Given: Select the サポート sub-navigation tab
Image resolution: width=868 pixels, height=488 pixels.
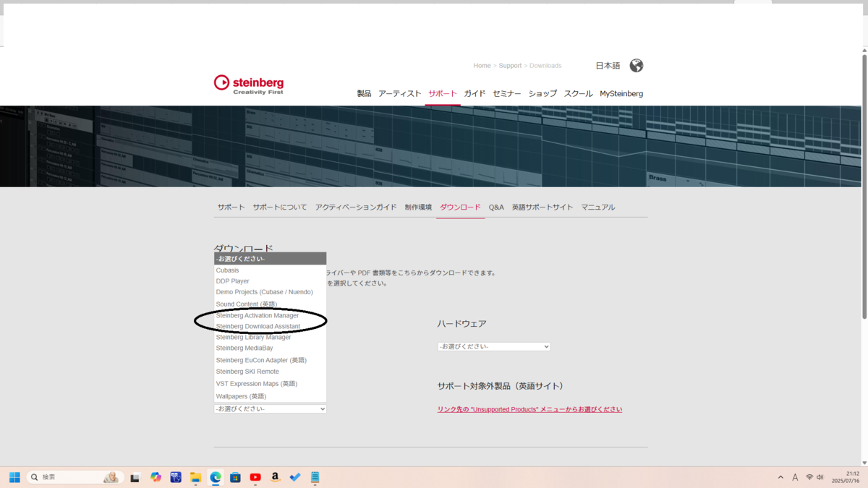Looking at the screenshot, I should click(x=231, y=207).
